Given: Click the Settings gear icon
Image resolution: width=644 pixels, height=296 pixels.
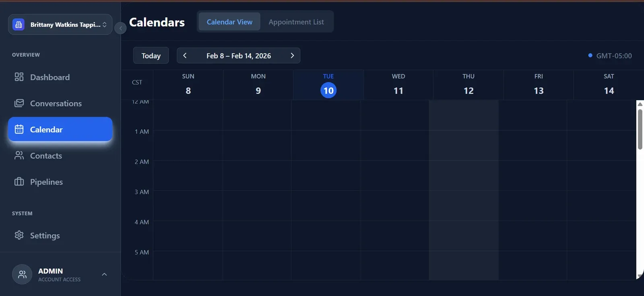Looking at the screenshot, I should [x=19, y=235].
